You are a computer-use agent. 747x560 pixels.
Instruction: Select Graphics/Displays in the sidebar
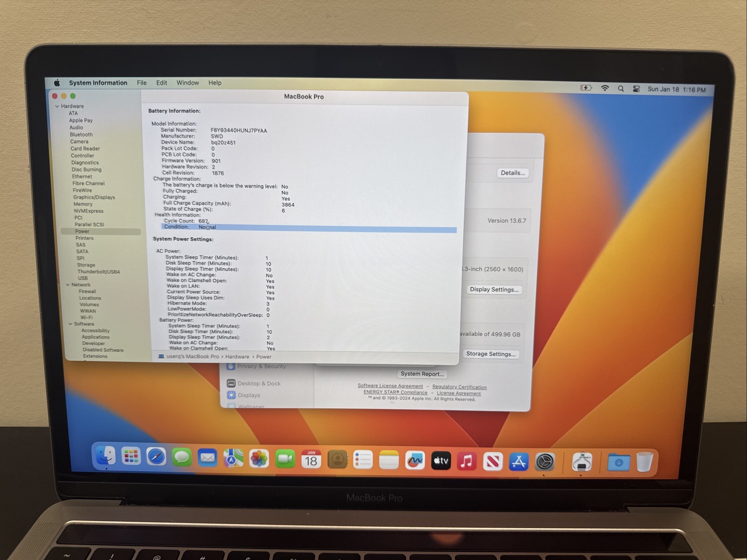(94, 197)
